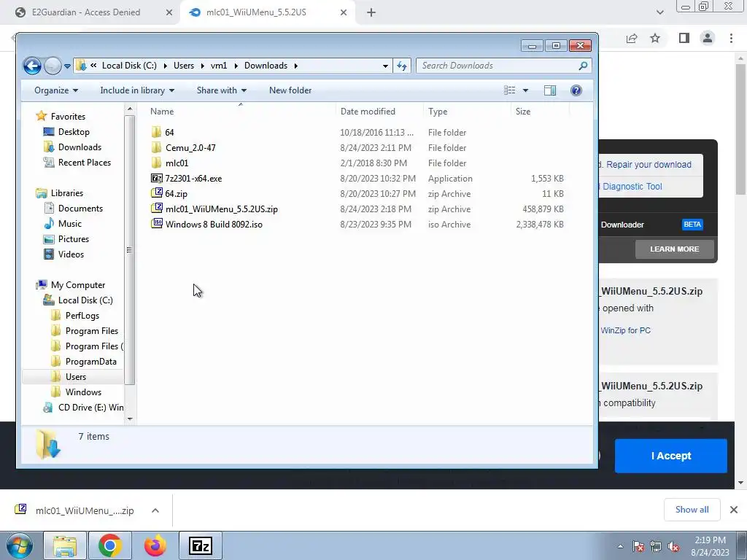Select Libraries in navigation pane
This screenshot has height=560, width=747.
click(66, 192)
